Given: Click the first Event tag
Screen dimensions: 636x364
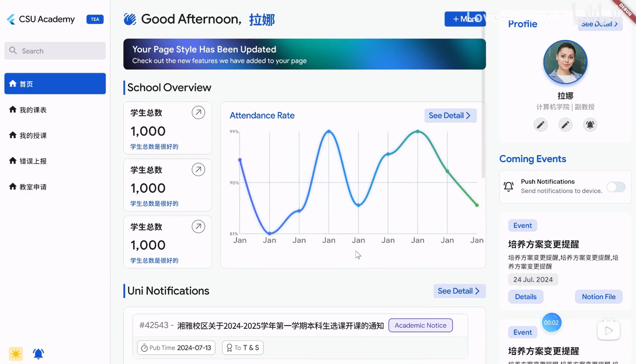Looking at the screenshot, I should point(523,226).
